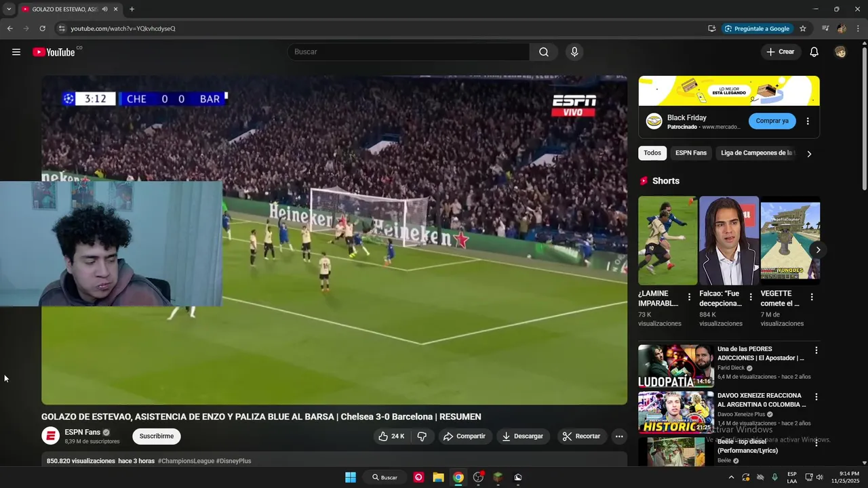Open ESPN Fans channel avatar
The width and height of the screenshot is (868, 488).
[50, 436]
